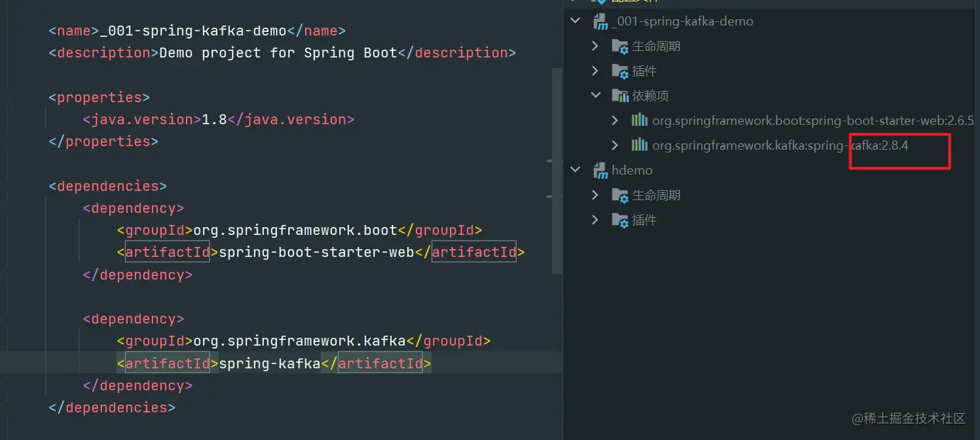This screenshot has height=440, width=980.
Task: Place cursor on the opening <properties> tag
Action: (x=99, y=97)
